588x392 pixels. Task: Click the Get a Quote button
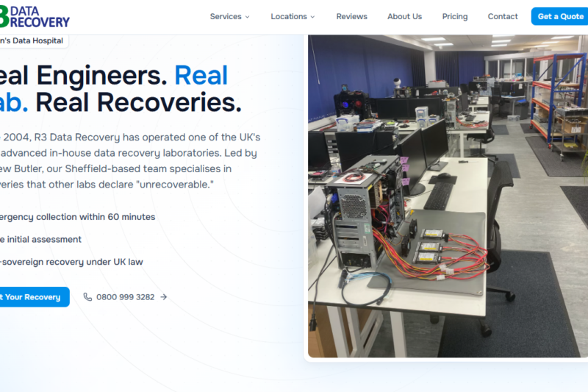[560, 16]
